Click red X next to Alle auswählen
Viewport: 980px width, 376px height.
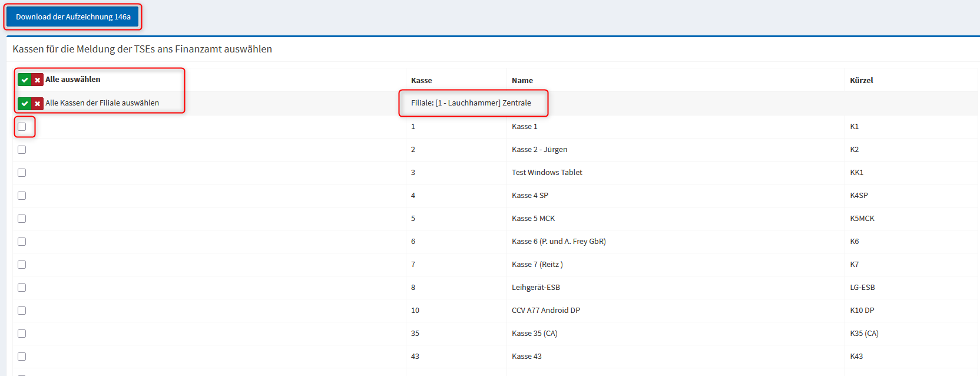pyautogui.click(x=37, y=80)
